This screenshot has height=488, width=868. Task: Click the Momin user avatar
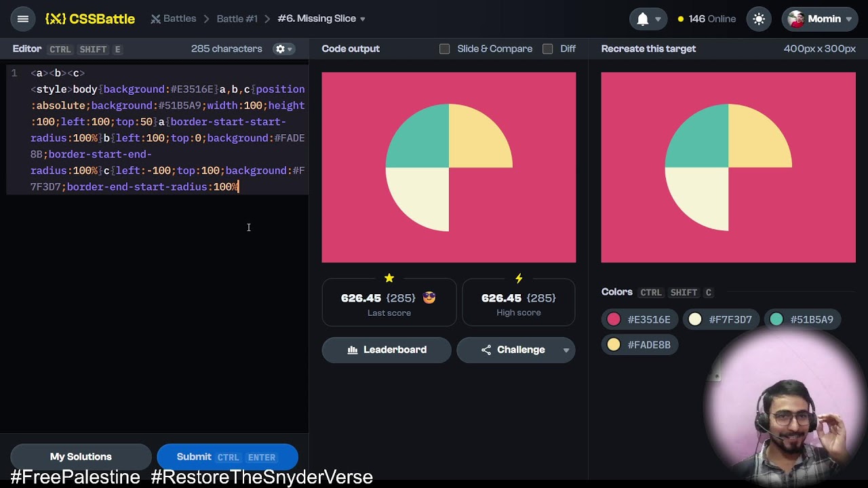coord(796,19)
